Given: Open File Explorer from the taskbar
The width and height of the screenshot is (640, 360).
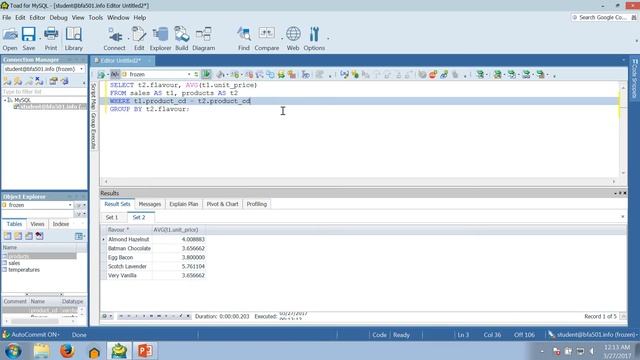Looking at the screenshot, I should coord(41,351).
